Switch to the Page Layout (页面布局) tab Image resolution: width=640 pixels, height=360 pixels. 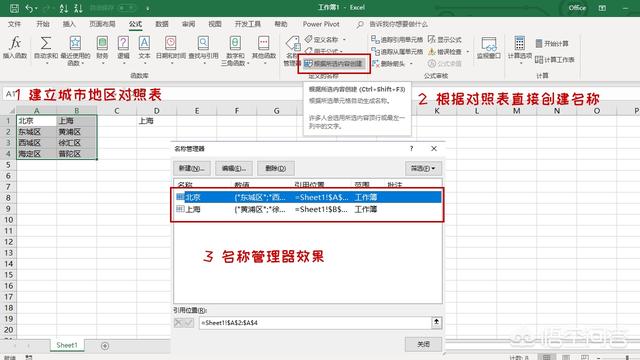[x=102, y=24]
